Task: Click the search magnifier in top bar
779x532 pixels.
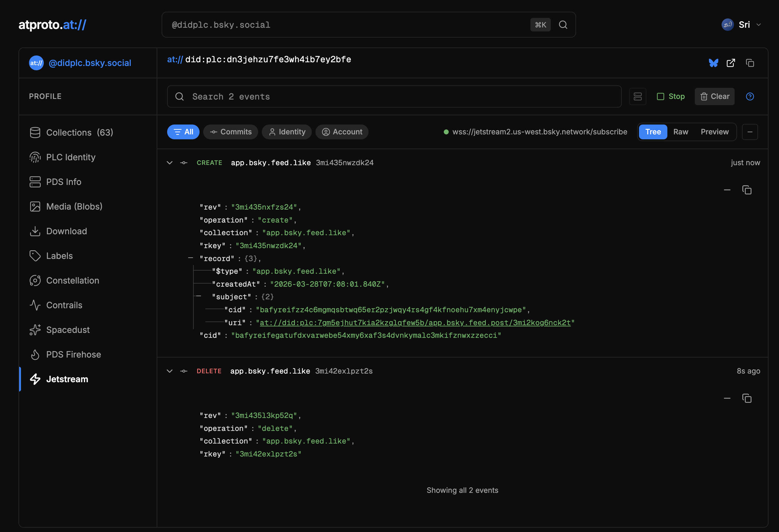Action: click(563, 25)
